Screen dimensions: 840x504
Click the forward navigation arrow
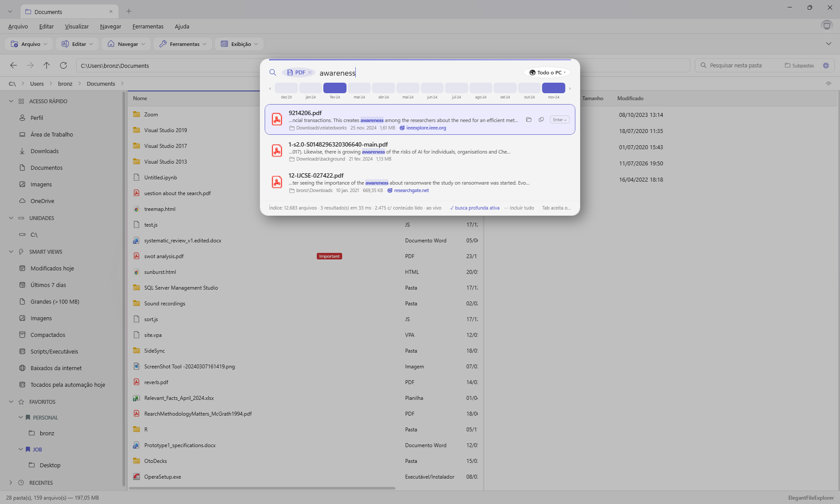tap(30, 65)
